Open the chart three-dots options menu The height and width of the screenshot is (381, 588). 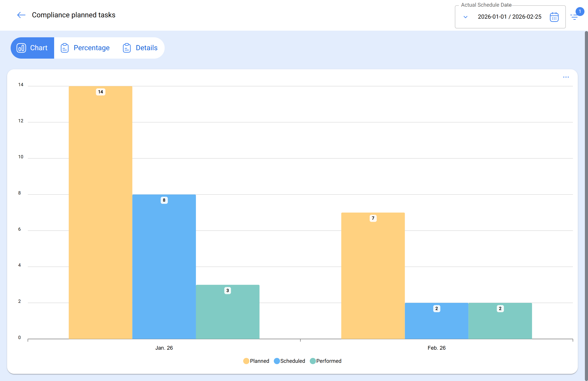[x=566, y=77]
